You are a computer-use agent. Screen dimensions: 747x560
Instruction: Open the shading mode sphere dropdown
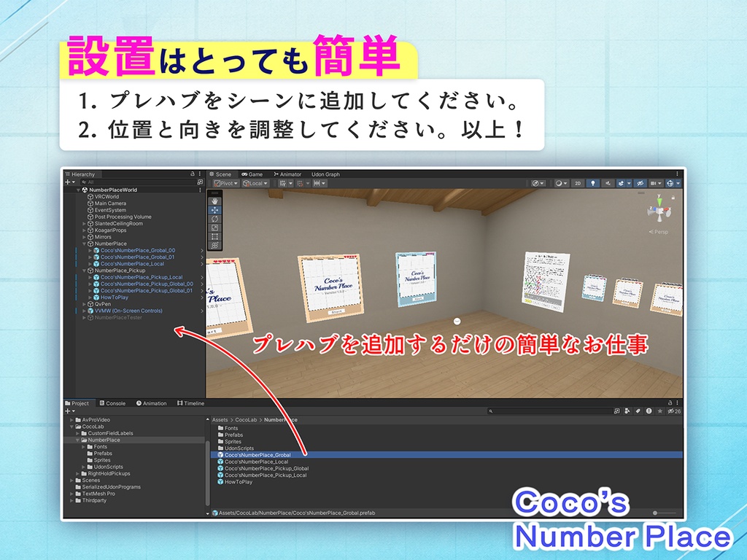pyautogui.click(x=561, y=183)
